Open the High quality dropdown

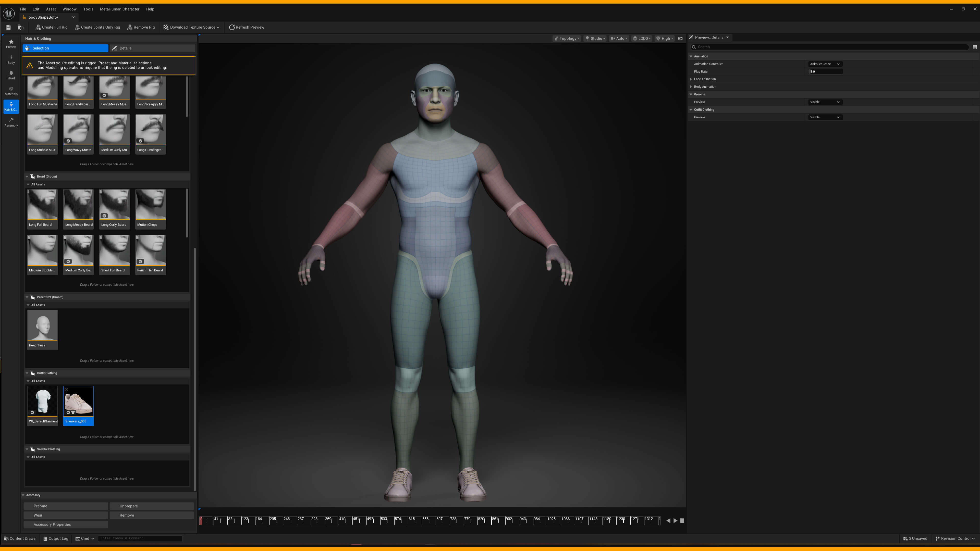[665, 39]
